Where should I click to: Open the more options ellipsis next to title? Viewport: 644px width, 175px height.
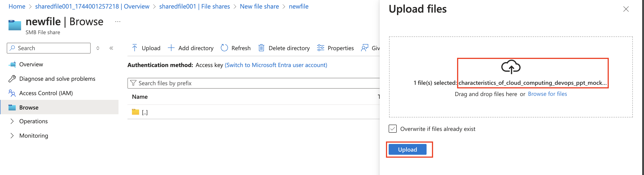118,22
